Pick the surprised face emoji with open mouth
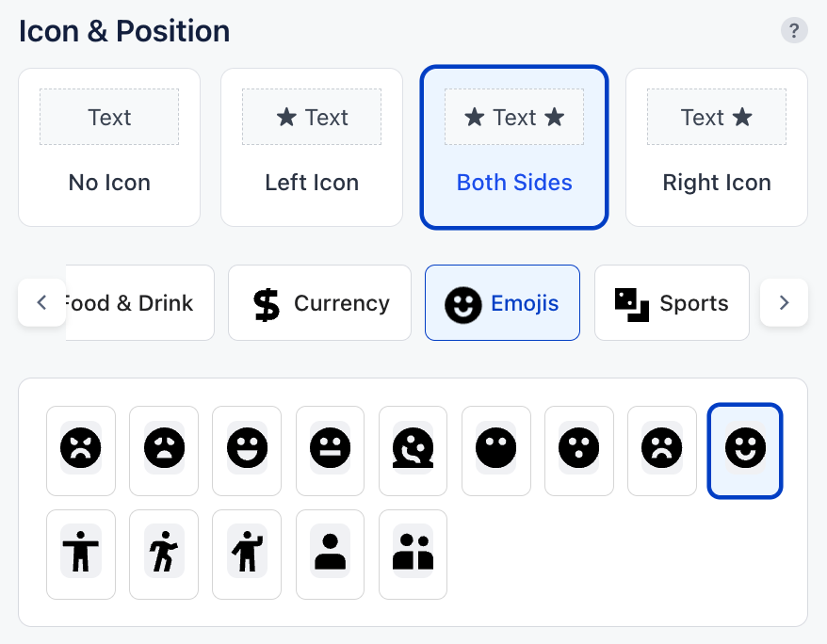This screenshot has width=827, height=644. [579, 450]
